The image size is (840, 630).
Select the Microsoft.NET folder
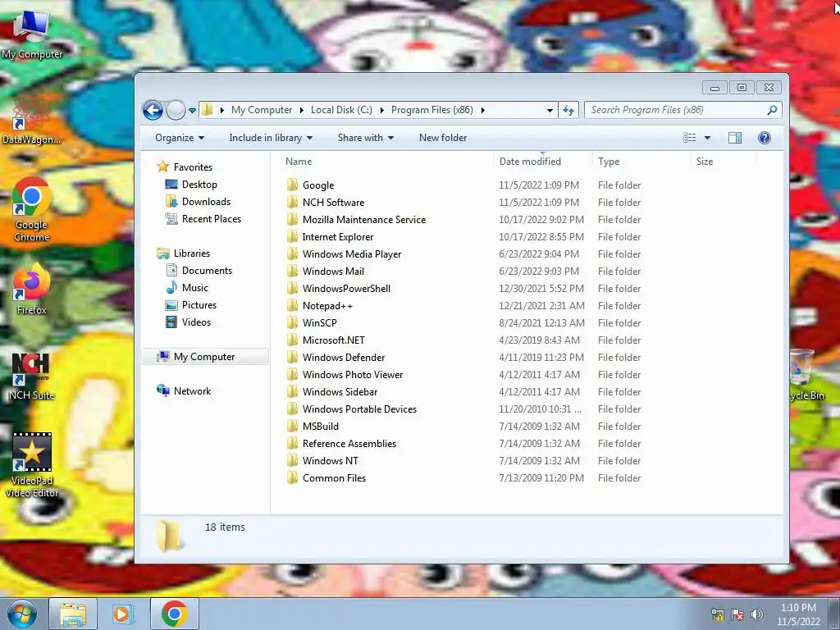333,340
